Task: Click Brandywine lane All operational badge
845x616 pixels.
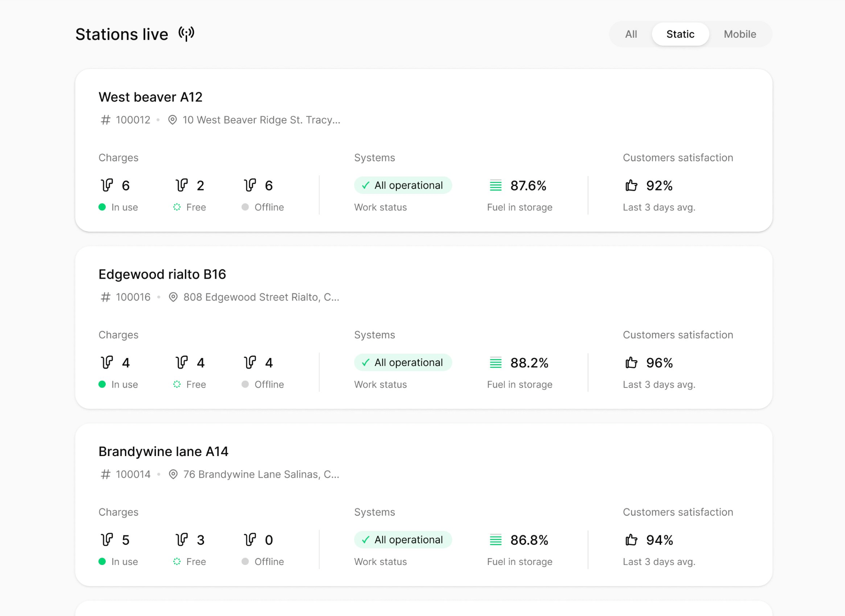Action: click(x=403, y=540)
